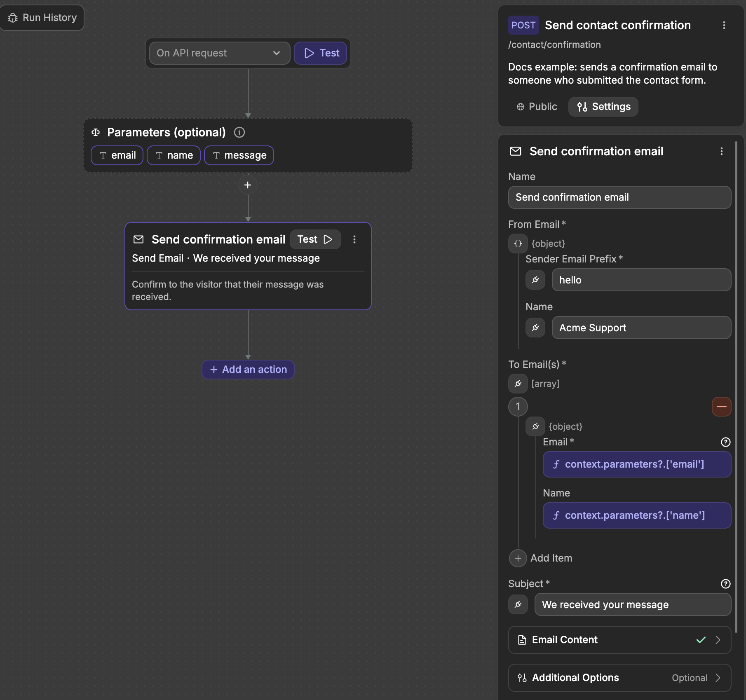Click the envelope icon in panel header
Viewport: 746px width, 700px height.
(x=516, y=151)
